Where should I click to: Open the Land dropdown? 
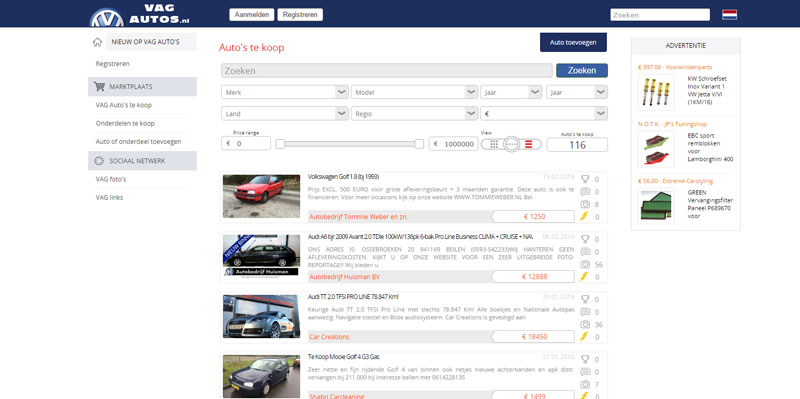285,114
